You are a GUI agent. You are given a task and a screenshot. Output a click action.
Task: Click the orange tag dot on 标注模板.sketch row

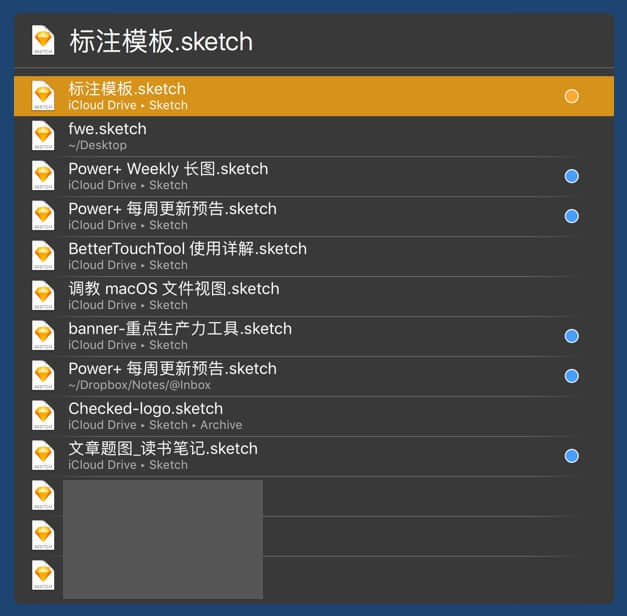point(571,96)
